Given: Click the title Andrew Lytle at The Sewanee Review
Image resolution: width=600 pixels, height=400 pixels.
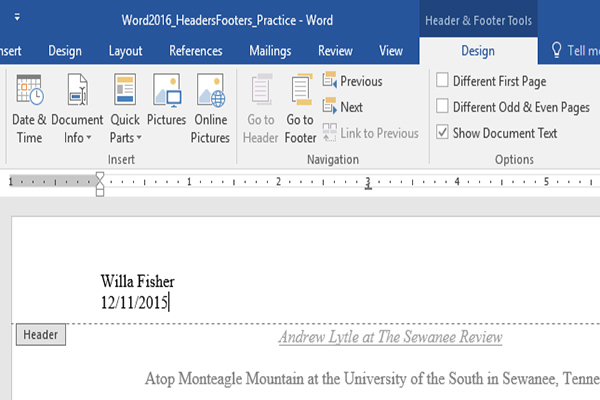Looking at the screenshot, I should point(390,337).
